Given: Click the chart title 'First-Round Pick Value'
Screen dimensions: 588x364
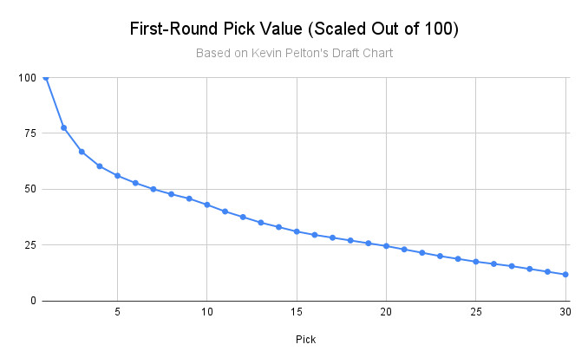Looking at the screenshot, I should pos(293,29).
